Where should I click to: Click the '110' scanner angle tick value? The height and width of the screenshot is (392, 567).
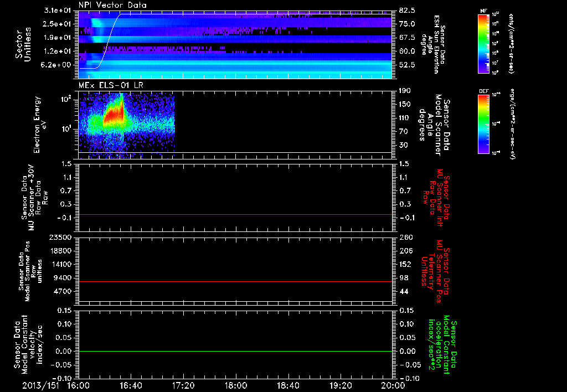click(x=405, y=118)
